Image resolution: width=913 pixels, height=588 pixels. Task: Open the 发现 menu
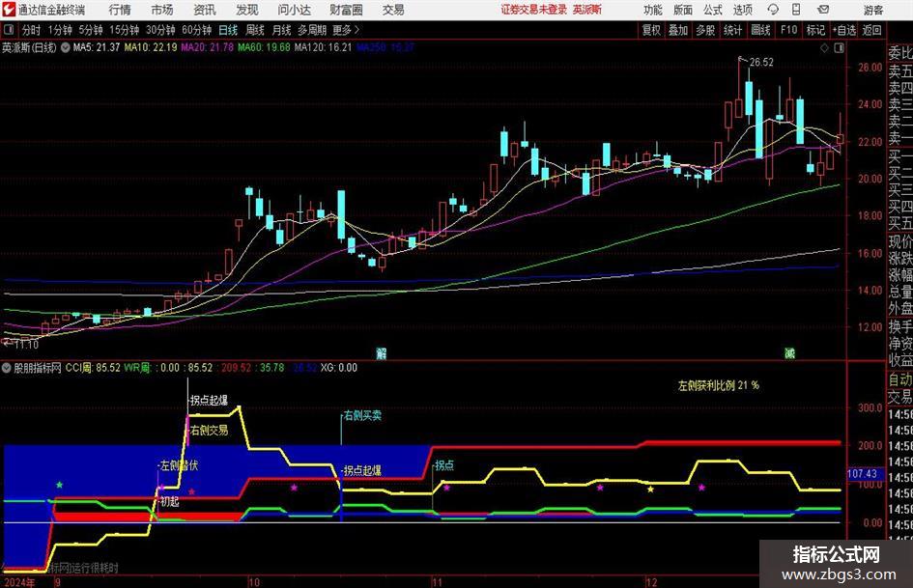(x=247, y=10)
